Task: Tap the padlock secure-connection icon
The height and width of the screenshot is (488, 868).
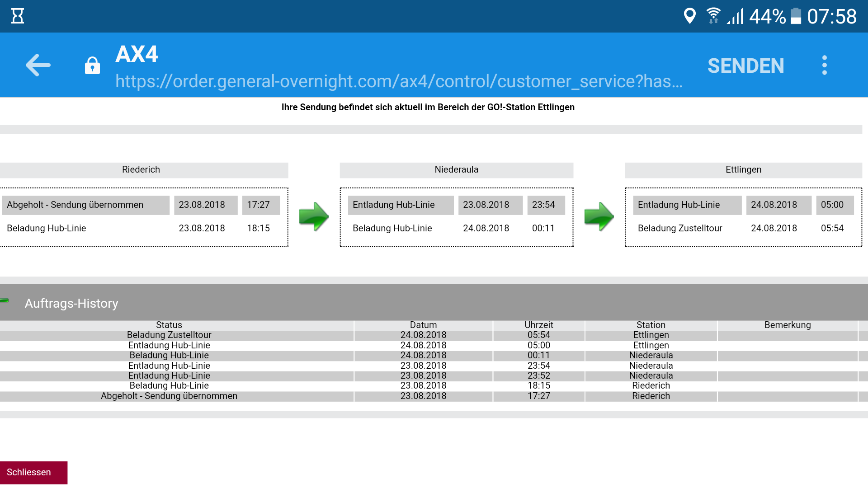Action: pos(92,66)
